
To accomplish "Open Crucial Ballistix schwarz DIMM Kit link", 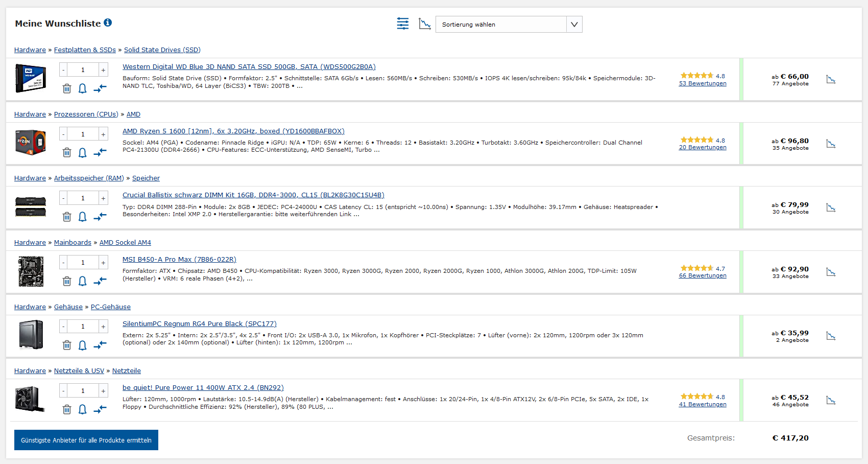I will click(x=253, y=195).
